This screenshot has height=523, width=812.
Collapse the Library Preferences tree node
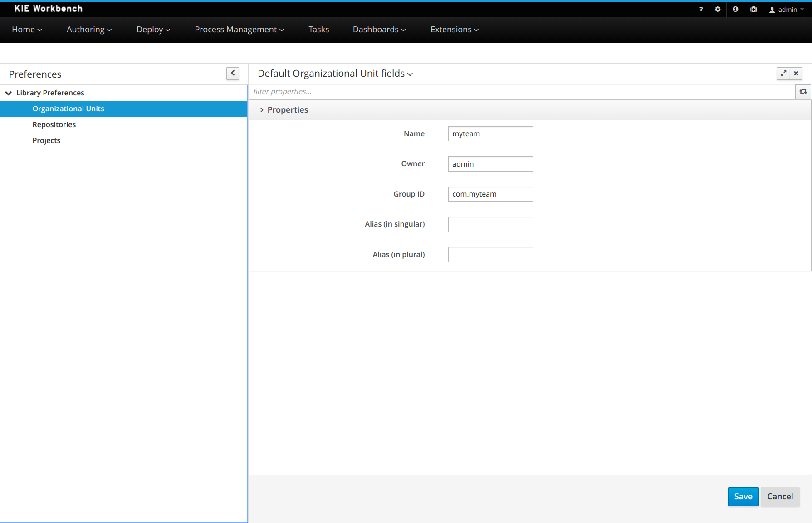point(9,93)
